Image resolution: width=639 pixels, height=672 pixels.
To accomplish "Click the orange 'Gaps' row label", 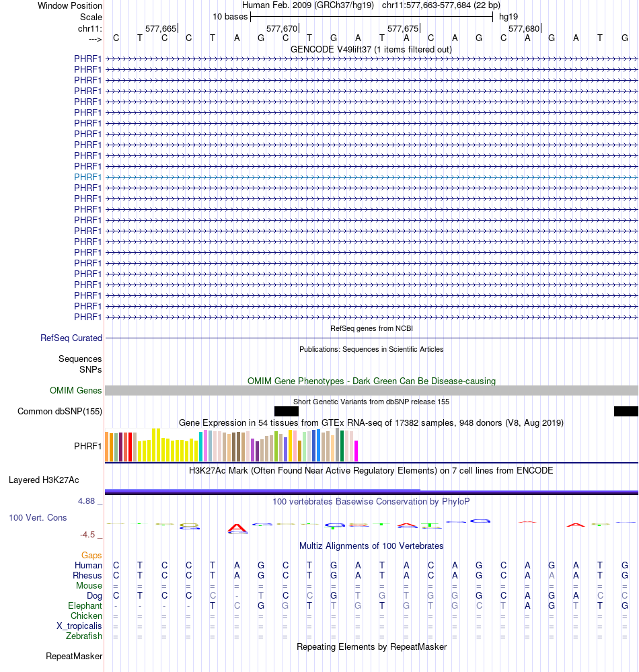I will (x=91, y=556).
